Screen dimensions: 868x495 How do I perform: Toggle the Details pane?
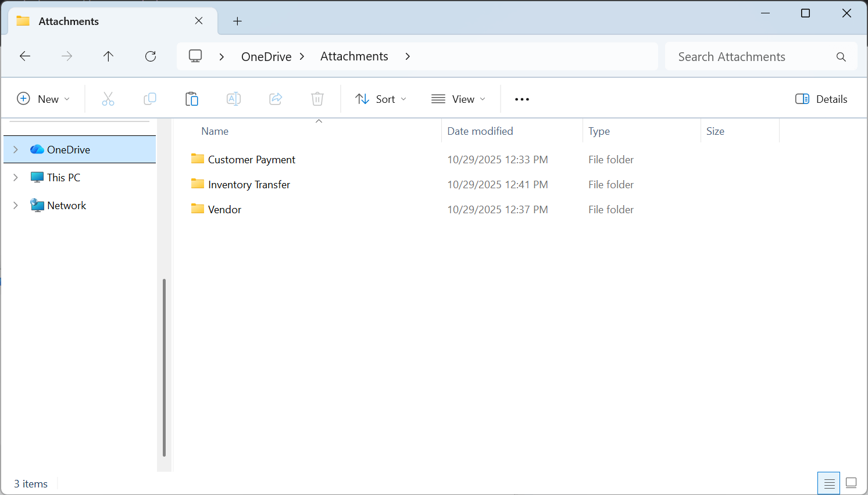[x=821, y=99]
